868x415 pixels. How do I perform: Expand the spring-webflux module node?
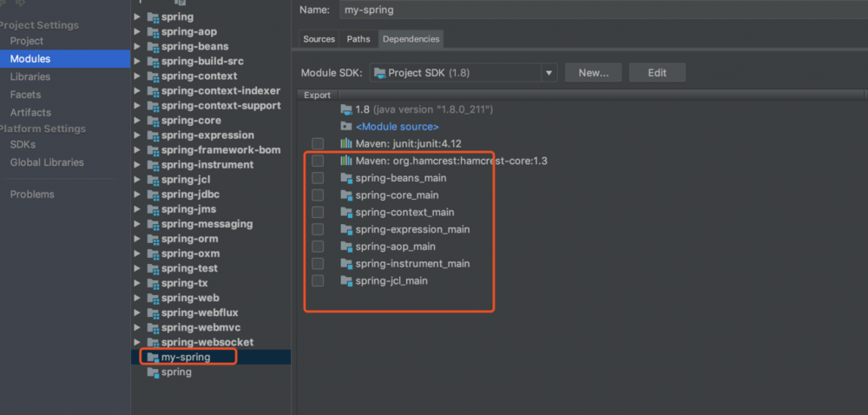[137, 313]
